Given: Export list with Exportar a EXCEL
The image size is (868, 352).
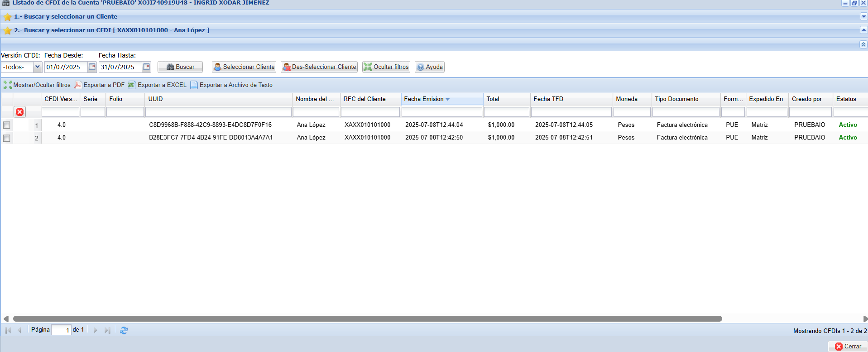Looking at the screenshot, I should click(157, 85).
